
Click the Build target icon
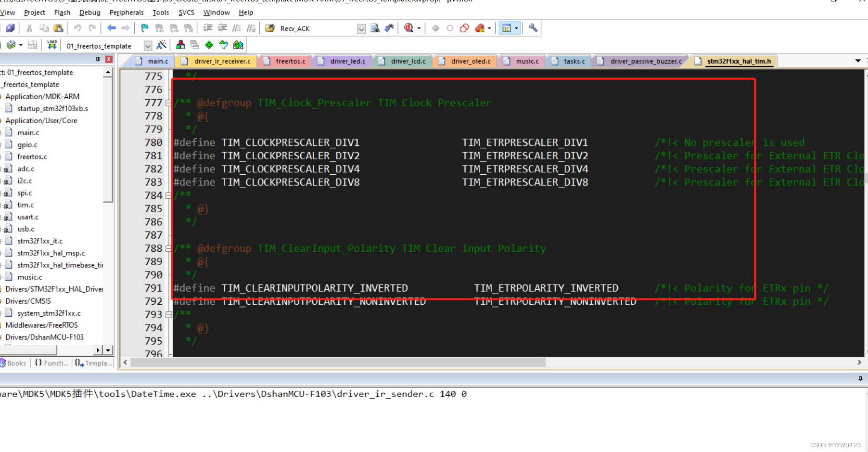click(12, 45)
